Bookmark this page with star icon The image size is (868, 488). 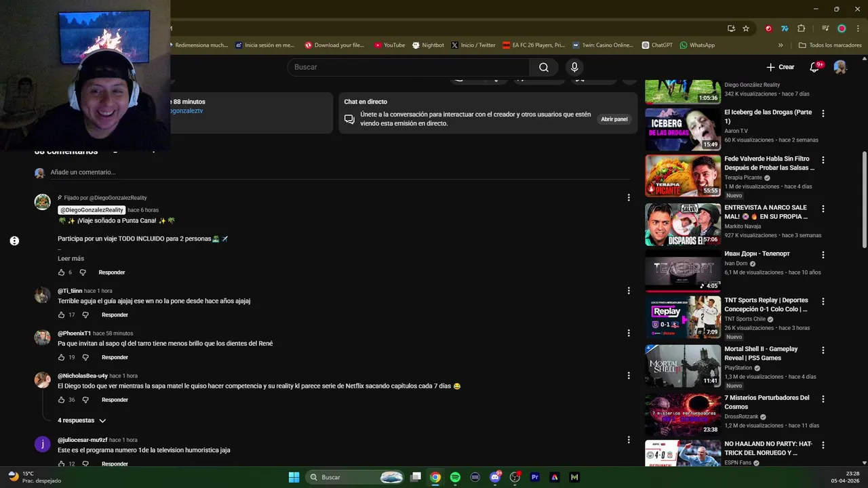pyautogui.click(x=746, y=28)
